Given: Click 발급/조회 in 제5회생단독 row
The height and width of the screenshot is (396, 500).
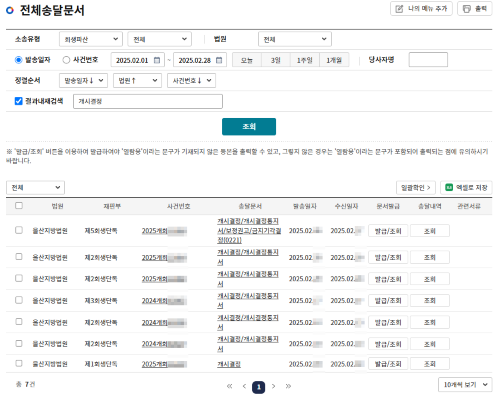Looking at the screenshot, I should (x=388, y=231).
